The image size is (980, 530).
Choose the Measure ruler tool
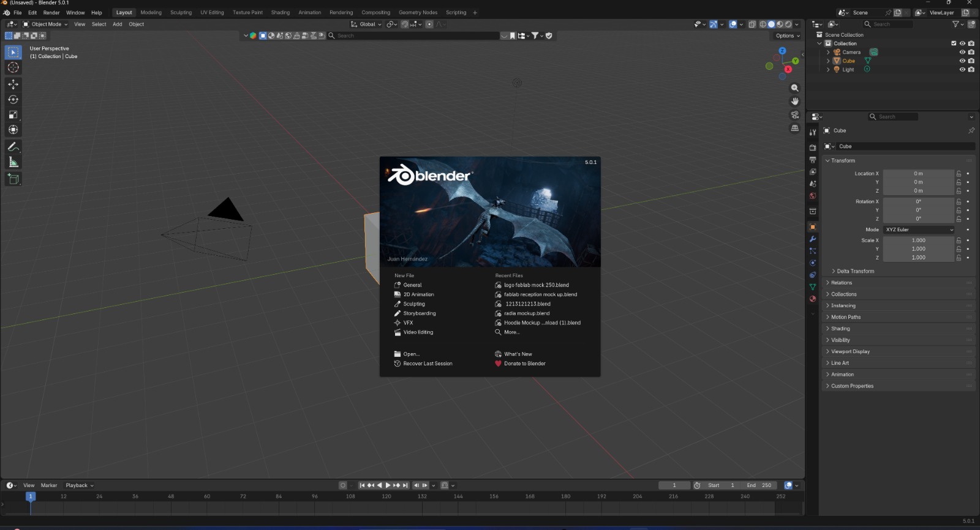13,162
